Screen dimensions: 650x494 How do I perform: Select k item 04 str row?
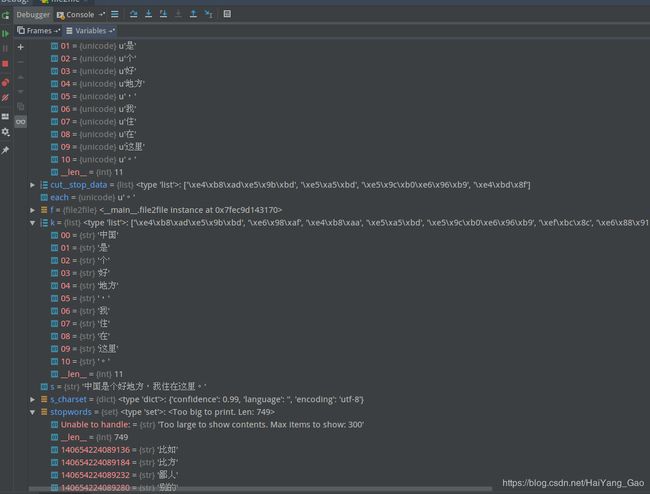tap(85, 286)
